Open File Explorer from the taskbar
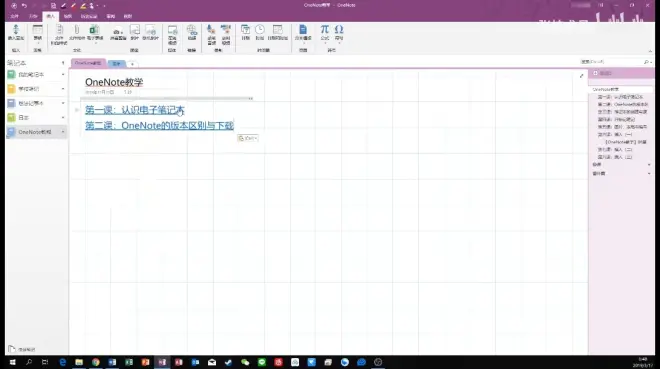Image resolution: width=660 pixels, height=369 pixels. 79,362
